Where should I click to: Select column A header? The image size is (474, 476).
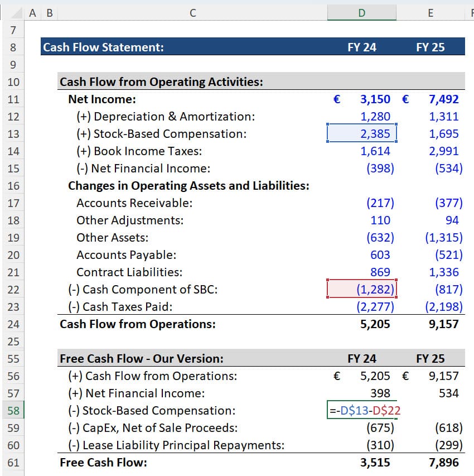32,13
